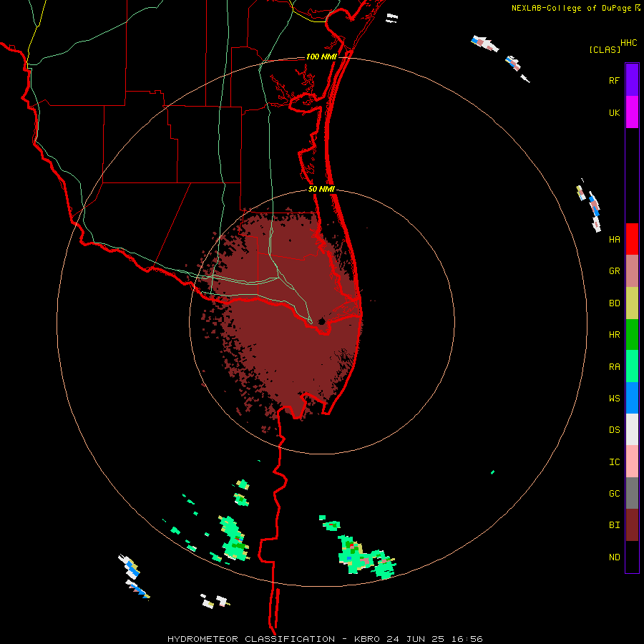644x644 pixels.
Task: Click the 'ND' legend label
Action: coord(614,557)
